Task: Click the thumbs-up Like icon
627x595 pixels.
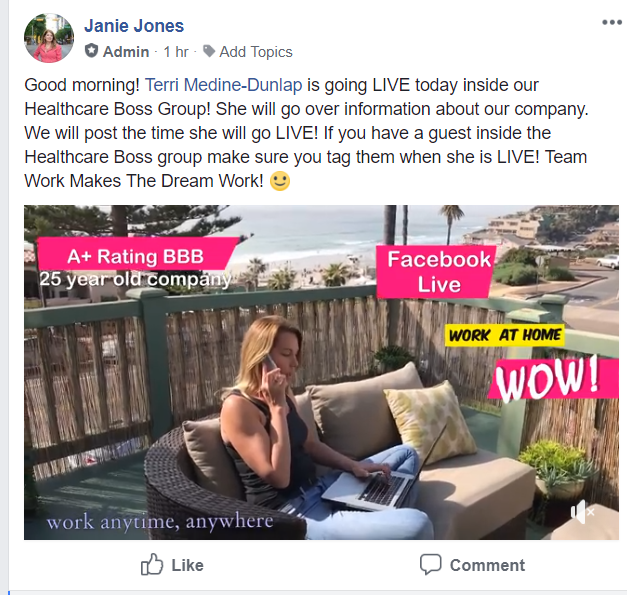Action: coord(152,564)
